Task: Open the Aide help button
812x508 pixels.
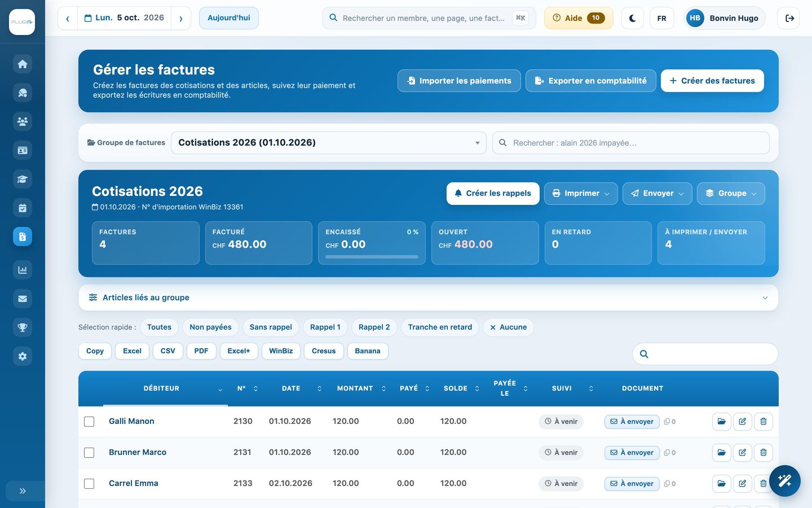Action: 579,18
